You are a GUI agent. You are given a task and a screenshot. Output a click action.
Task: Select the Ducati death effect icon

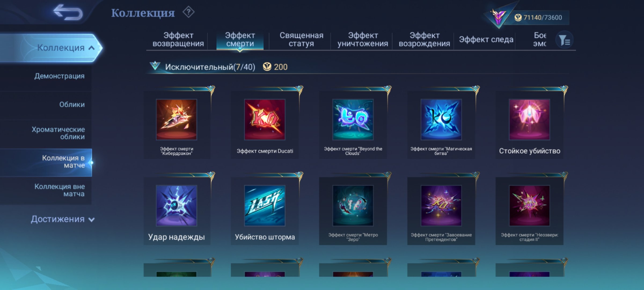point(265,119)
